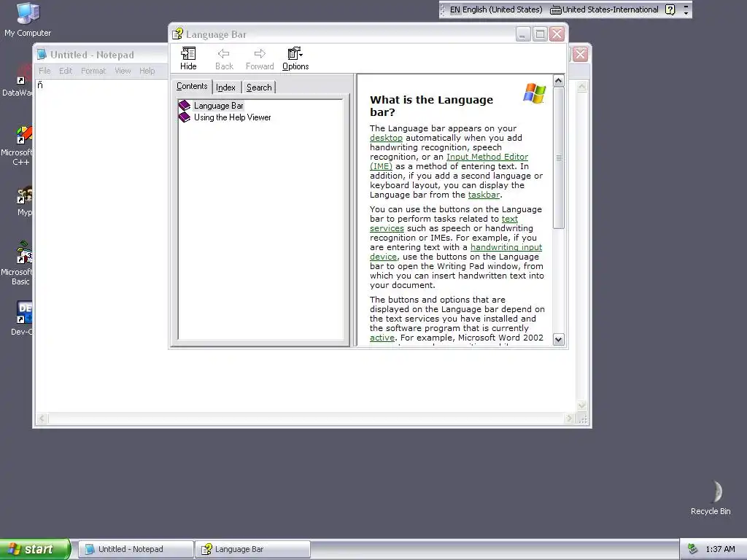
Task: Select the Language Bar book topic
Action: tap(219, 106)
